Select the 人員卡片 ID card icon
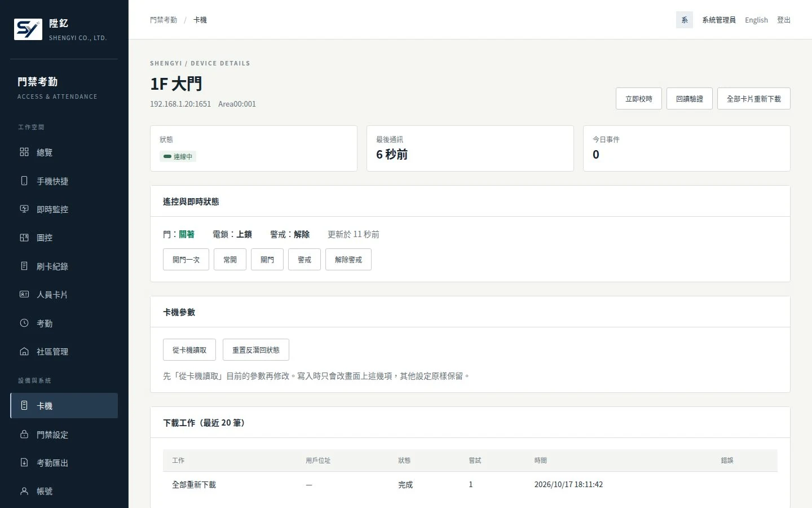The image size is (812, 508). click(x=24, y=294)
